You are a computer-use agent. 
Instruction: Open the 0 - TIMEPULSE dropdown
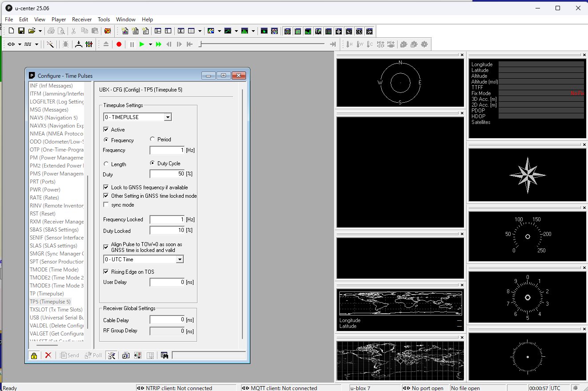[x=168, y=117]
